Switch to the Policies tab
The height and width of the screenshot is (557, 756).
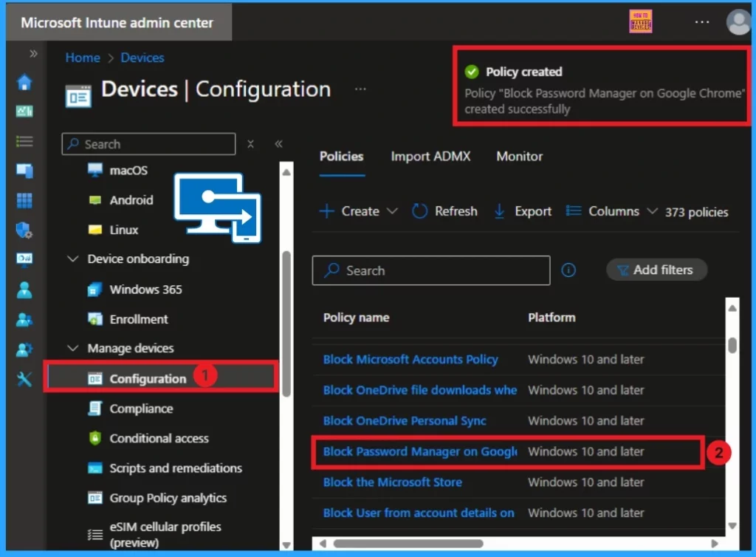click(x=341, y=157)
